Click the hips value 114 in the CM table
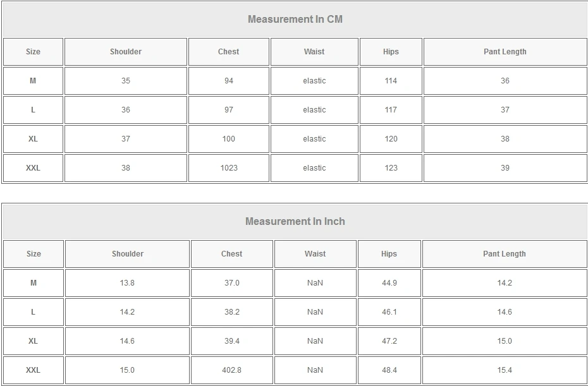The image size is (588, 386). pyautogui.click(x=391, y=81)
